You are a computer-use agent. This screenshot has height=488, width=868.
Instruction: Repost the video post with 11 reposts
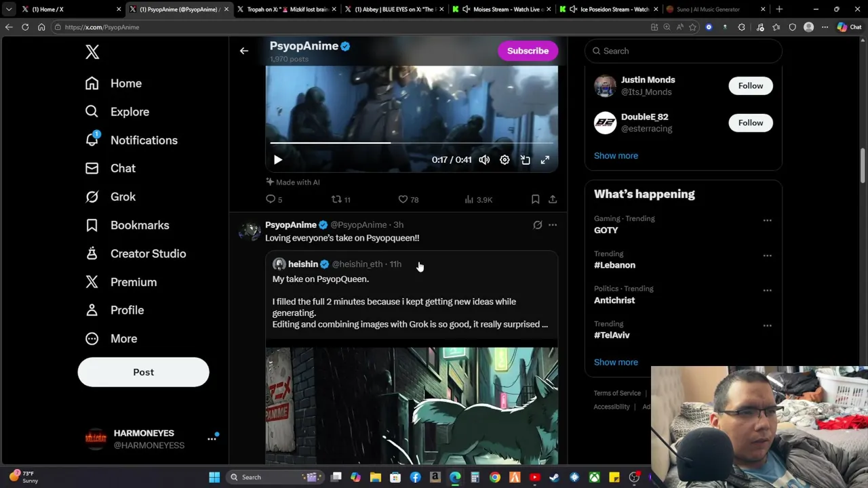340,199
